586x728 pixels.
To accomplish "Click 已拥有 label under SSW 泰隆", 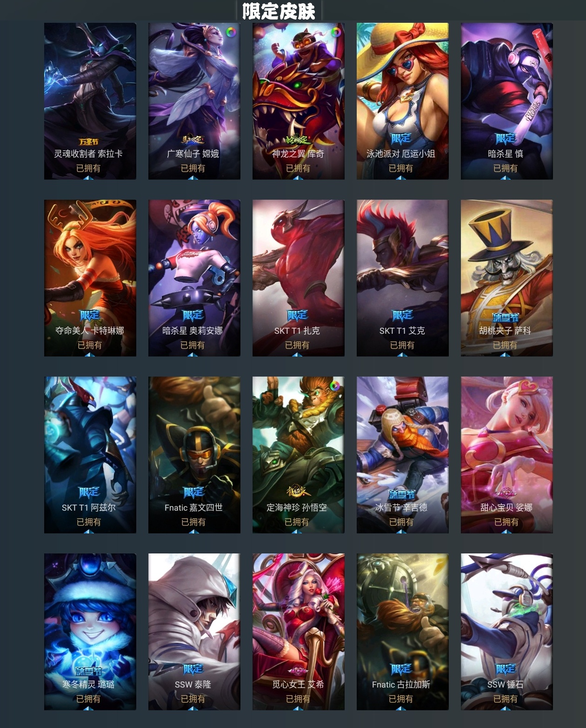I will [193, 699].
